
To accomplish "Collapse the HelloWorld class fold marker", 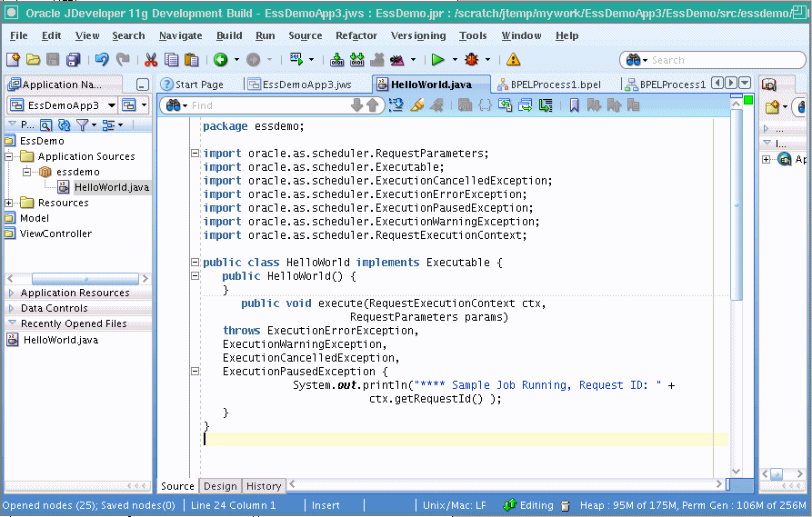I will click(195, 262).
